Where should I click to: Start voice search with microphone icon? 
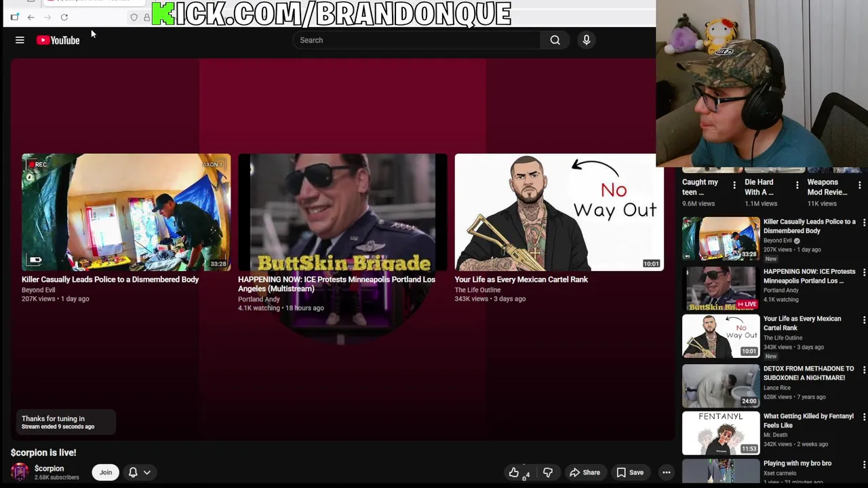point(587,40)
